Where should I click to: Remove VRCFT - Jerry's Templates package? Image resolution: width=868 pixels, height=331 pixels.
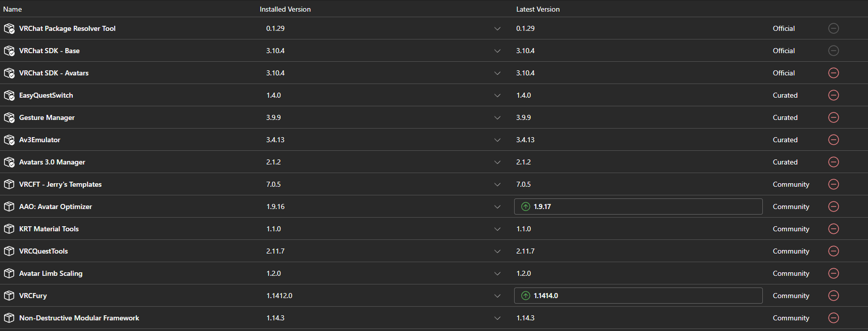pyautogui.click(x=834, y=184)
